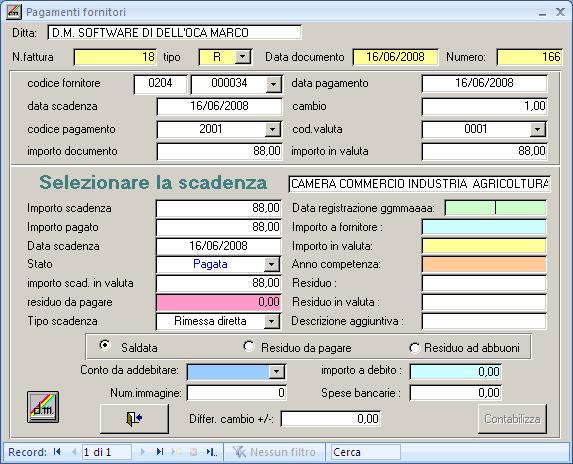Viewport: 573px width, 464px height.
Task: Click the Record: label in navigator
Action: tap(27, 452)
